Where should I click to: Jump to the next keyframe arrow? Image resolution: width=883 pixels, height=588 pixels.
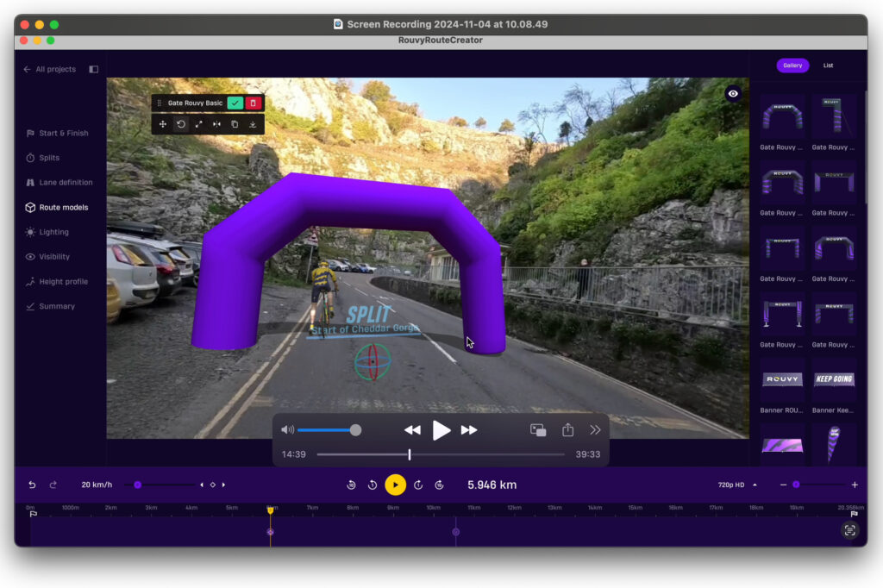(x=223, y=485)
